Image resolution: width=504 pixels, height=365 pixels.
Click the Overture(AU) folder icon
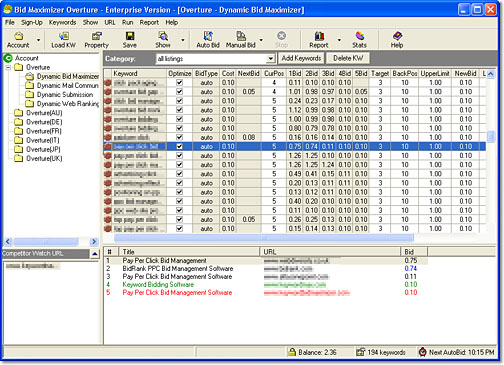19,113
